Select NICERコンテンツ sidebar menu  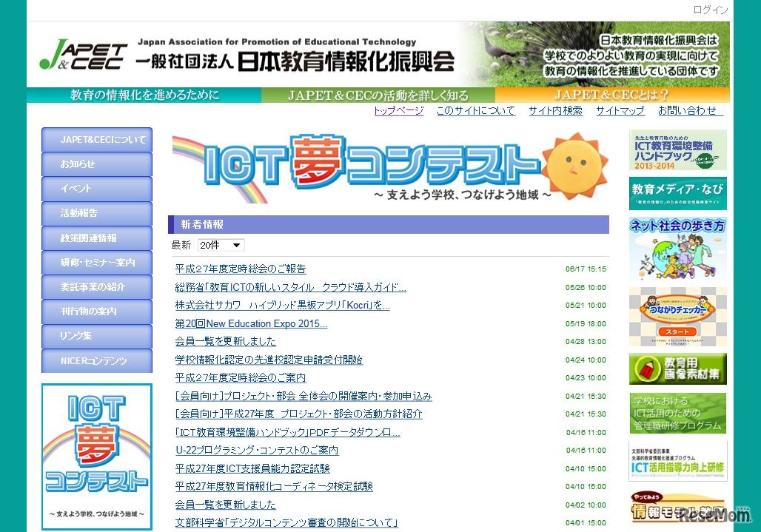[x=97, y=361]
